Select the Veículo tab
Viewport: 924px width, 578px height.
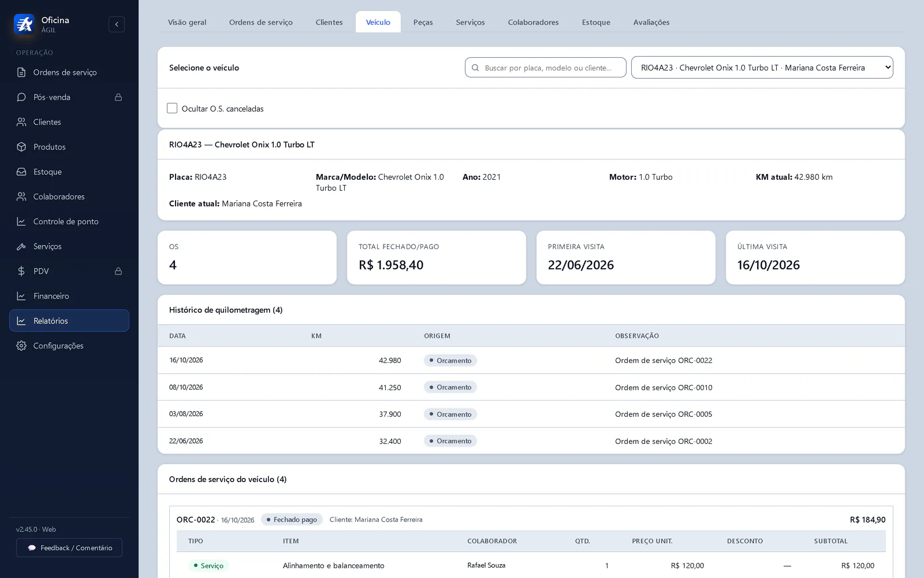click(x=378, y=22)
